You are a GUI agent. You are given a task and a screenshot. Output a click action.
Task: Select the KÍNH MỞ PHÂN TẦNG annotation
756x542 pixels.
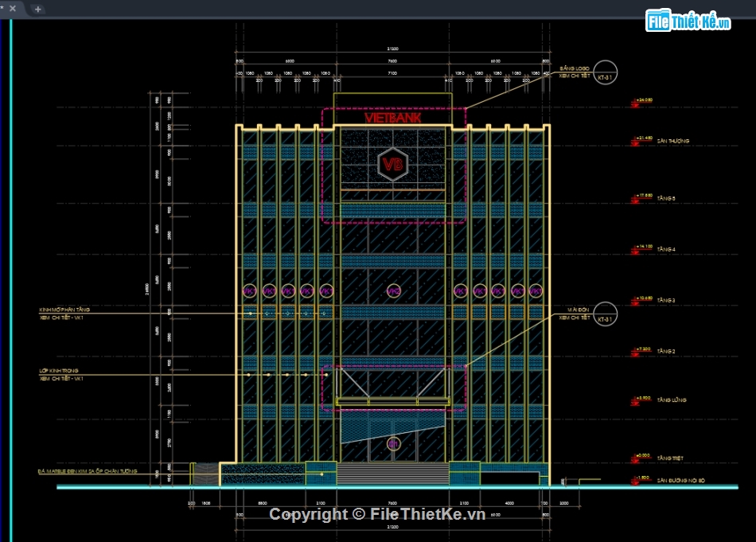click(64, 310)
